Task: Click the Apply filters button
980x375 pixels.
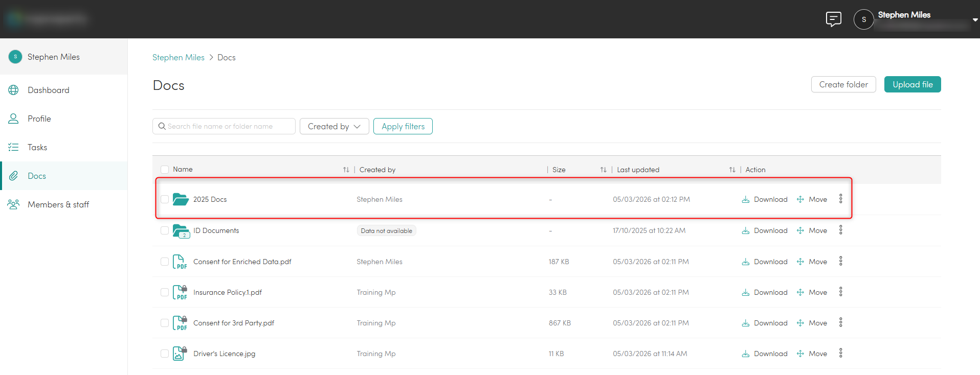Action: tap(403, 126)
